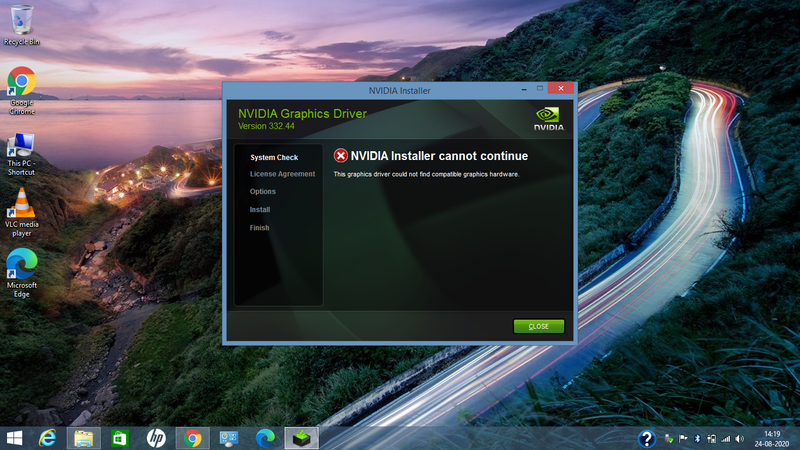Open the Windows Store taskbar icon
The height and width of the screenshot is (450, 800).
(119, 438)
